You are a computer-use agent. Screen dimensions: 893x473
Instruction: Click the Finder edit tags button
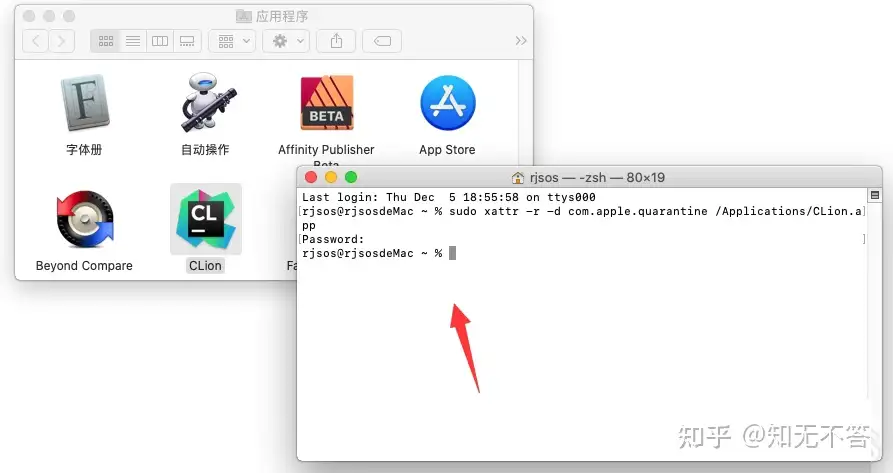coord(382,41)
